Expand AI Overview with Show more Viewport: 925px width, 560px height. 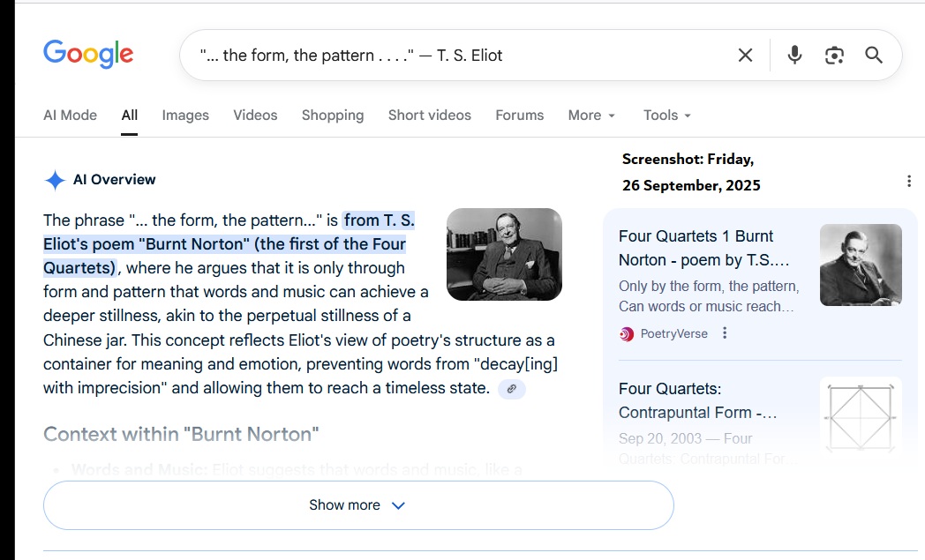click(x=357, y=505)
